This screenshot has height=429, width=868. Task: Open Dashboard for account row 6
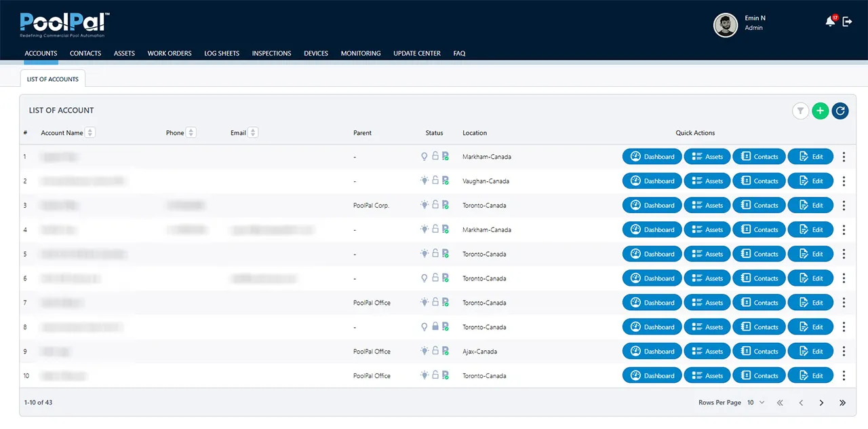tap(652, 278)
